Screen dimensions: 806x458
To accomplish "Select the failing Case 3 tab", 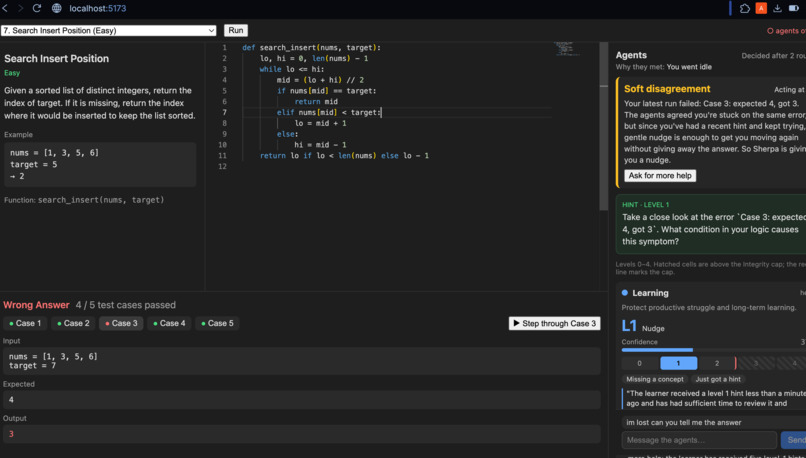I will 121,323.
